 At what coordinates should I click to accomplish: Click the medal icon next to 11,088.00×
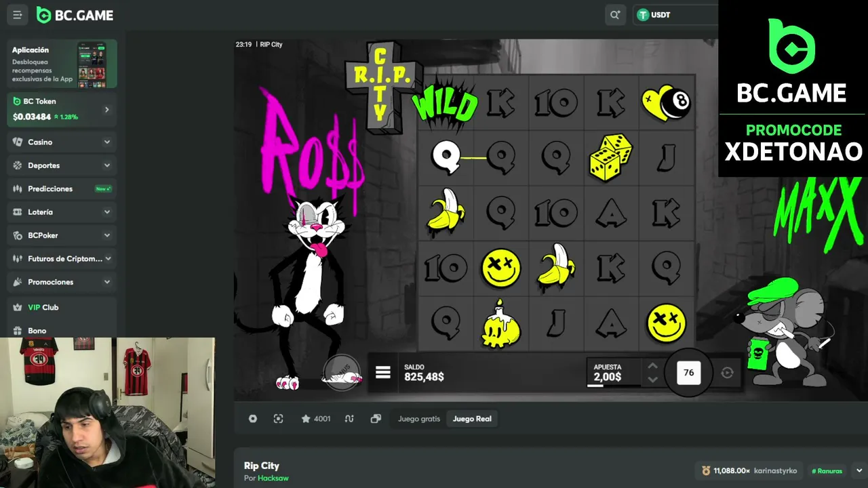point(706,470)
